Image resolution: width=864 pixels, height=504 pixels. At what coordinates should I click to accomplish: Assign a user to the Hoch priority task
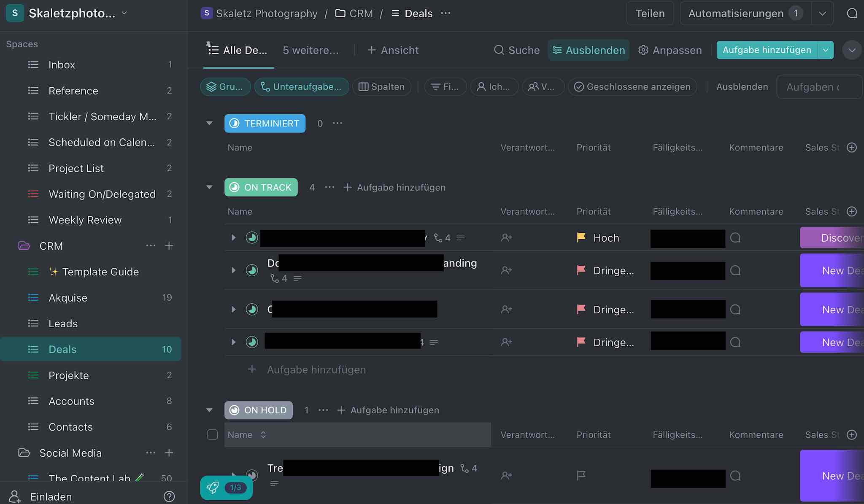tap(506, 238)
